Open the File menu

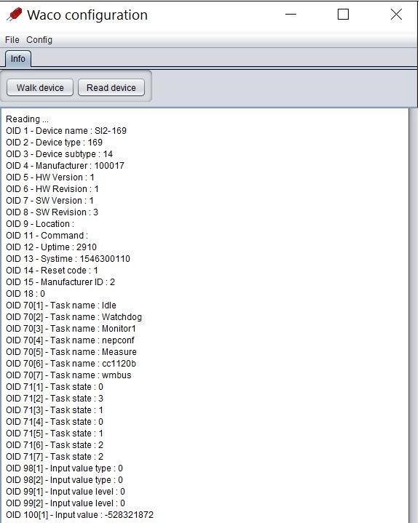(x=12, y=40)
